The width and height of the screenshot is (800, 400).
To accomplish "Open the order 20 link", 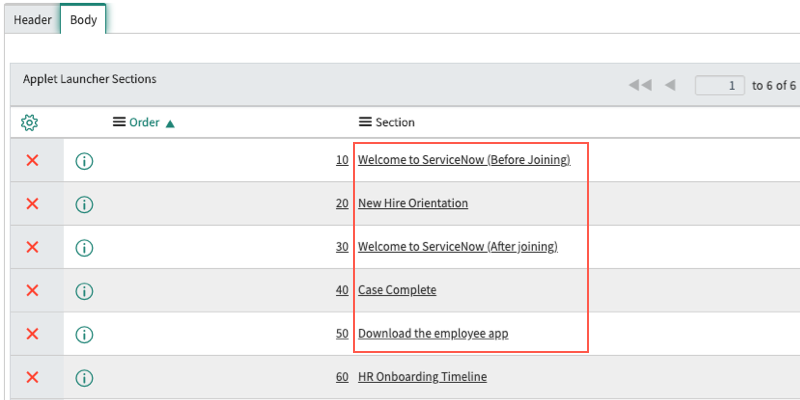I will [x=342, y=204].
